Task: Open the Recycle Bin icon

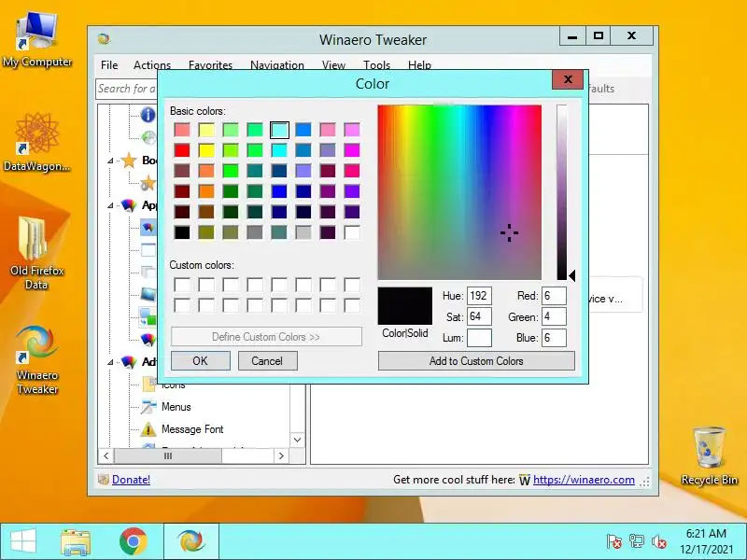Action: (710, 455)
